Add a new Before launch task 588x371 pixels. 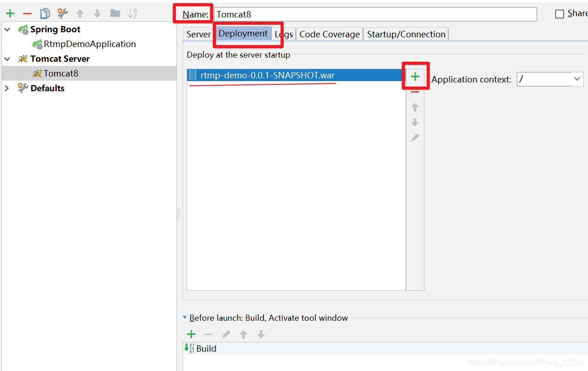(191, 334)
